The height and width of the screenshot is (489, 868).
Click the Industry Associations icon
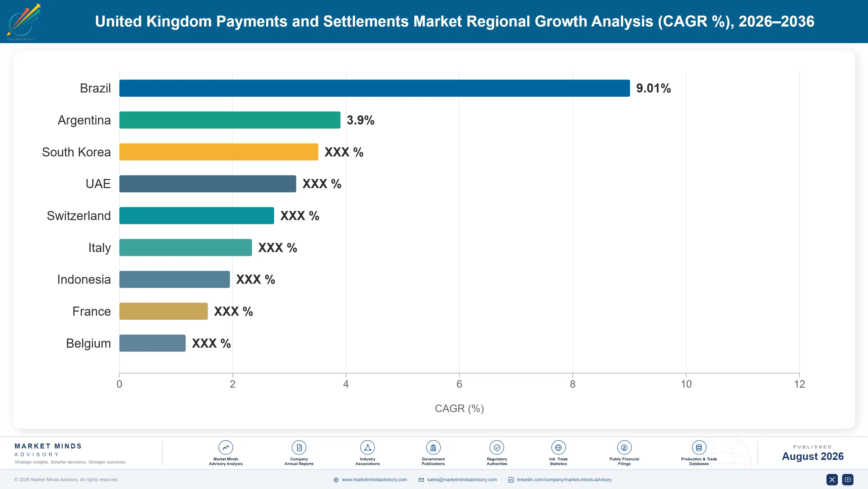pos(367,447)
